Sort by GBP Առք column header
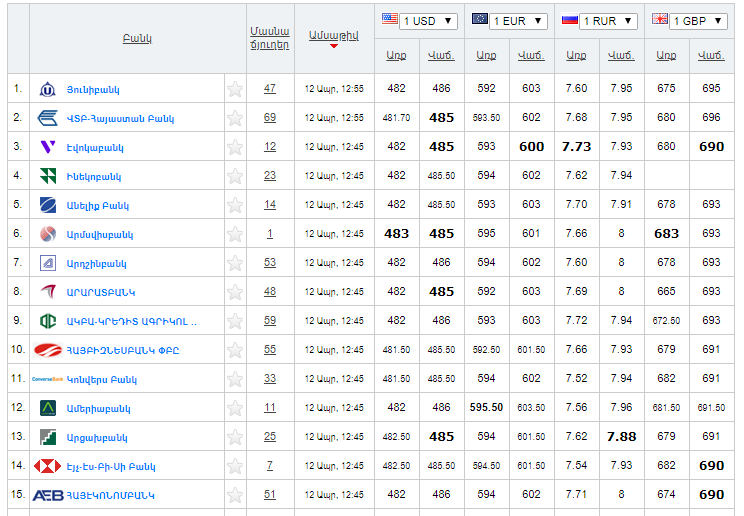744x516 pixels. pyautogui.click(x=666, y=56)
